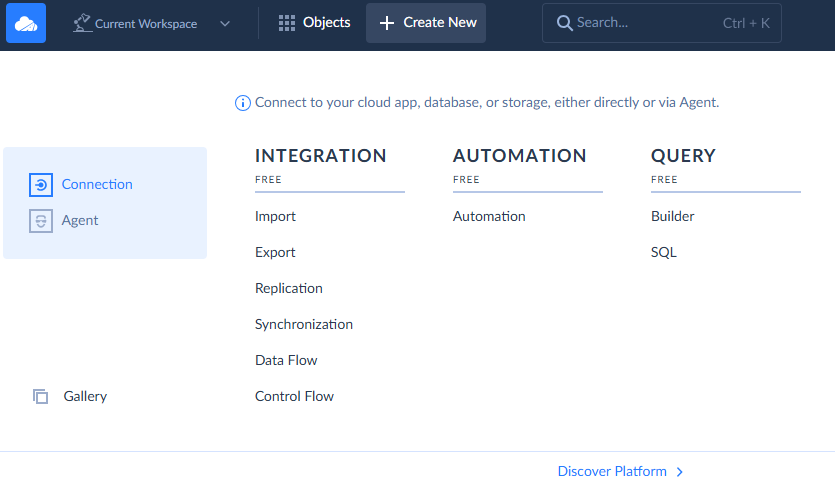The width and height of the screenshot is (835, 490).
Task: Open the Gallery icon
Action: point(40,397)
